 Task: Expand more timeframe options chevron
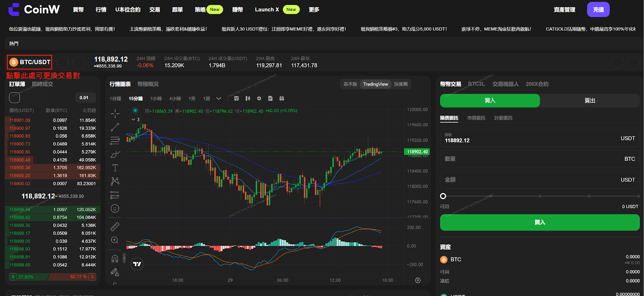click(219, 99)
